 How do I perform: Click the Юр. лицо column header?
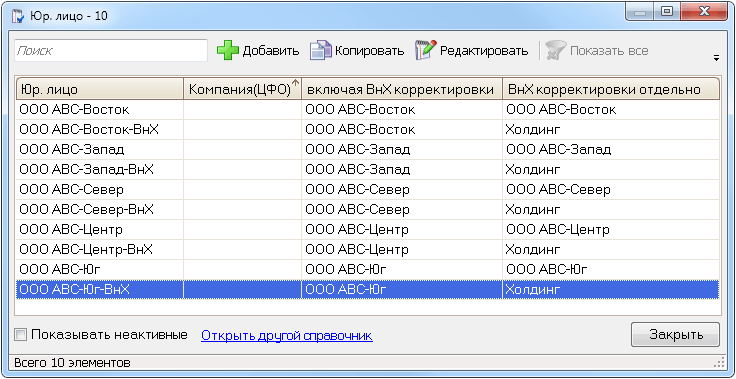[x=100, y=89]
